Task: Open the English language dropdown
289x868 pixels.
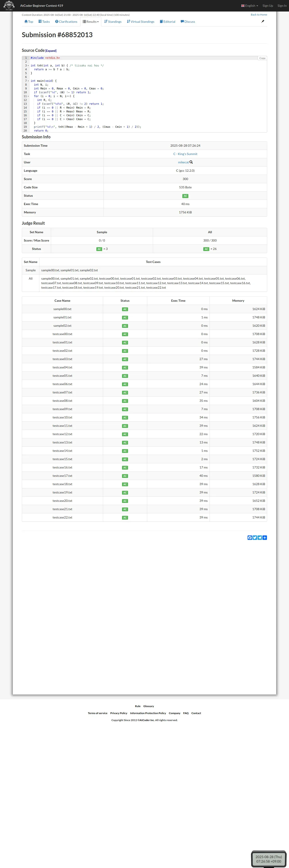Action: click(250, 6)
